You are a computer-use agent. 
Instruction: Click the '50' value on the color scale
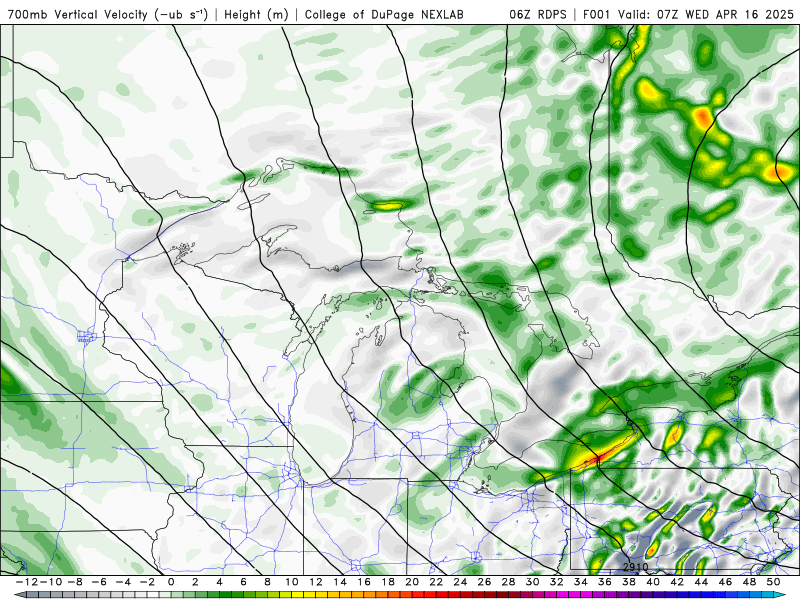tap(773, 582)
